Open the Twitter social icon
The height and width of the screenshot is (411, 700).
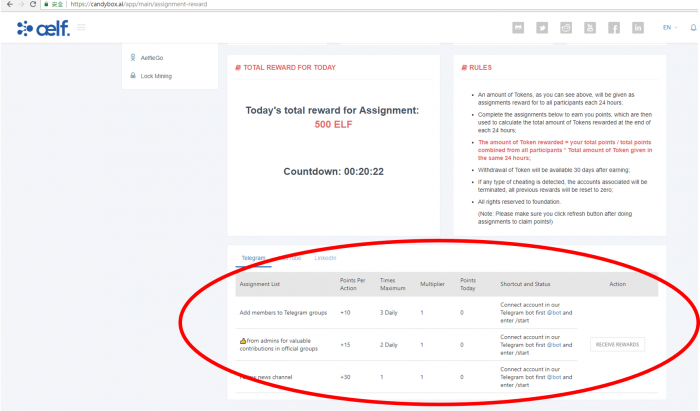[x=542, y=28]
